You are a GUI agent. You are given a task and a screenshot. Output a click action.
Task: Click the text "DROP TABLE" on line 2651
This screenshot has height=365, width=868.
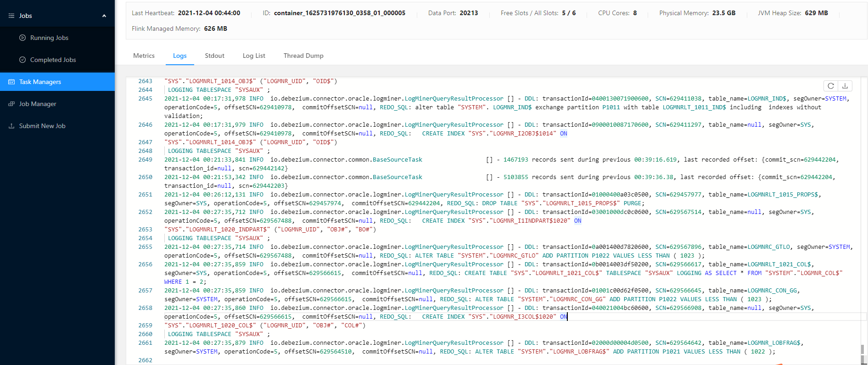[500, 203]
